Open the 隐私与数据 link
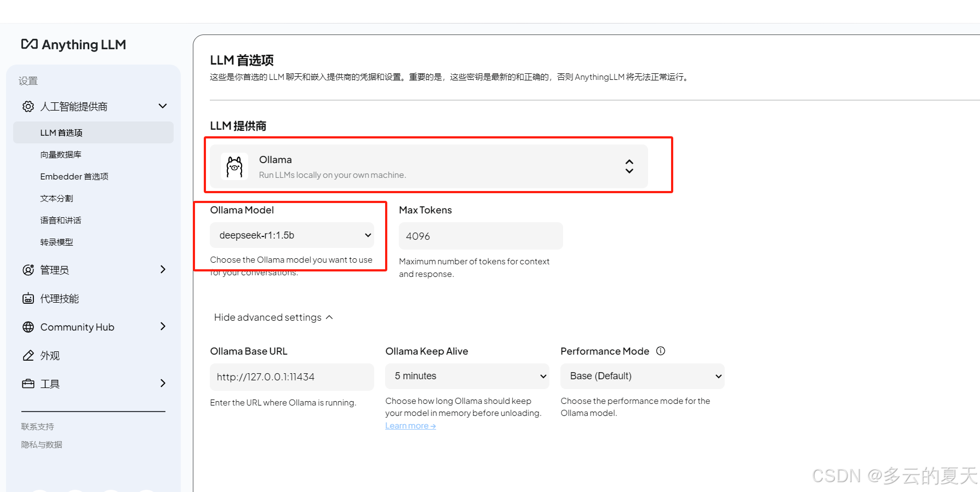 (x=42, y=444)
